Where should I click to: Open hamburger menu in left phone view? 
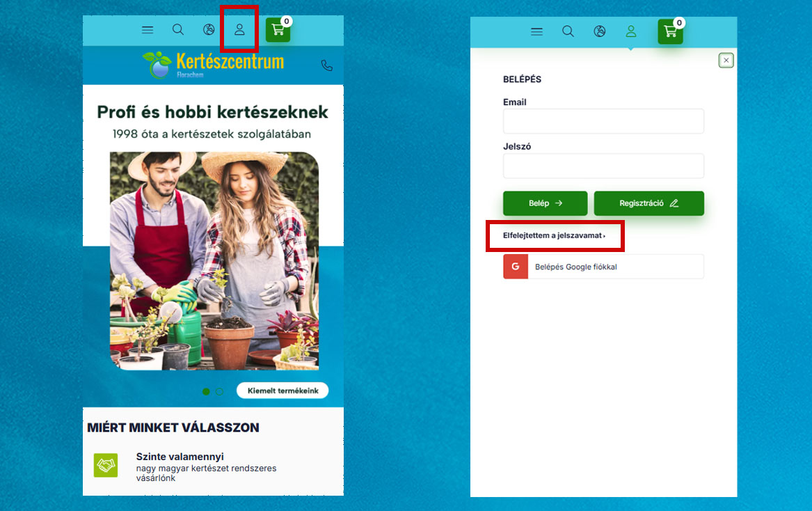pos(148,30)
